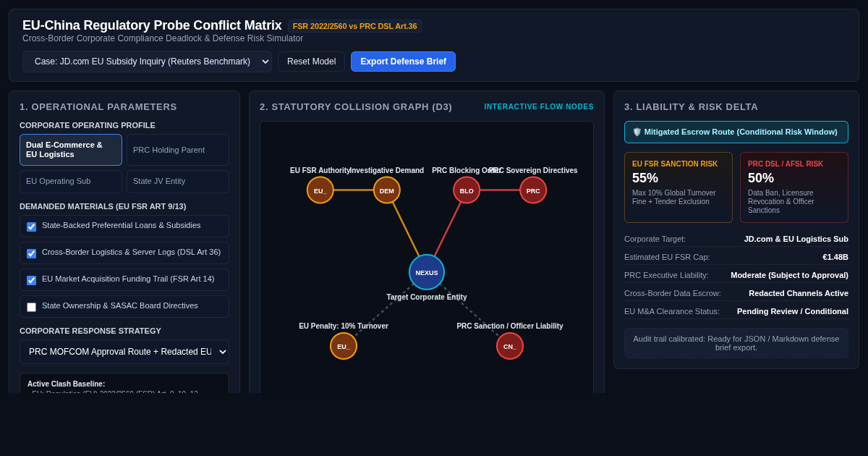Open Corporate Response Strategy dropdown
Image resolution: width=868 pixels, height=456 pixels.
click(124, 352)
